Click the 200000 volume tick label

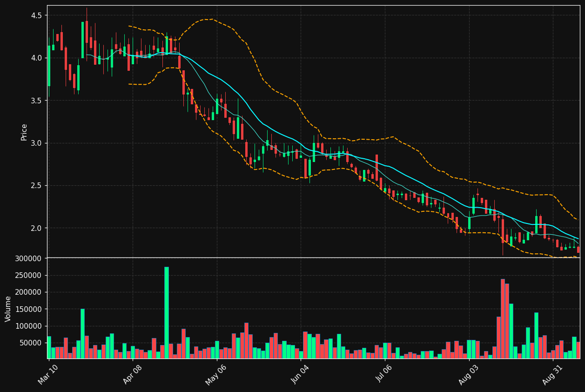[x=29, y=292]
